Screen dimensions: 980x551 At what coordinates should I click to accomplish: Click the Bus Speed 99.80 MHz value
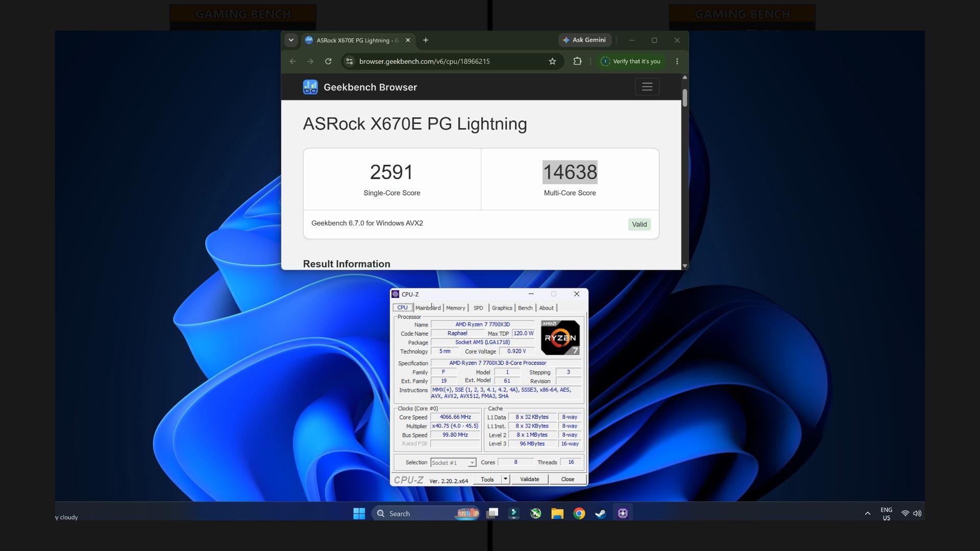455,435
